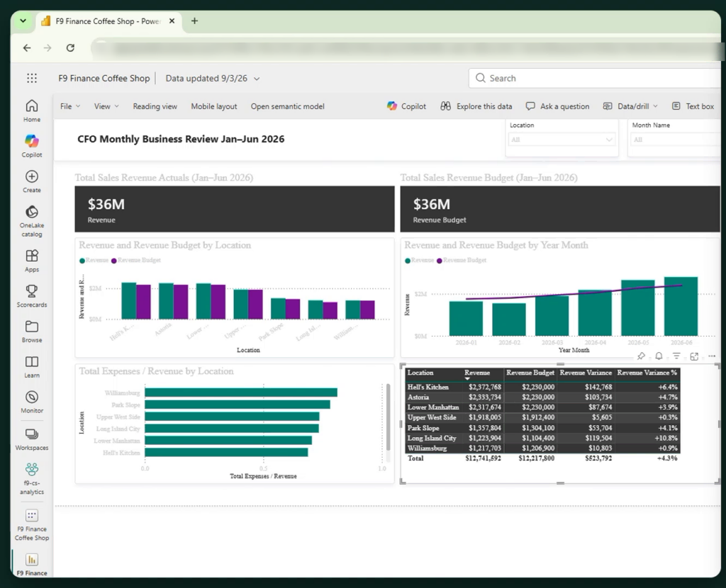
Task: Click Park Slope variance $53,704 cell
Action: tap(600, 428)
